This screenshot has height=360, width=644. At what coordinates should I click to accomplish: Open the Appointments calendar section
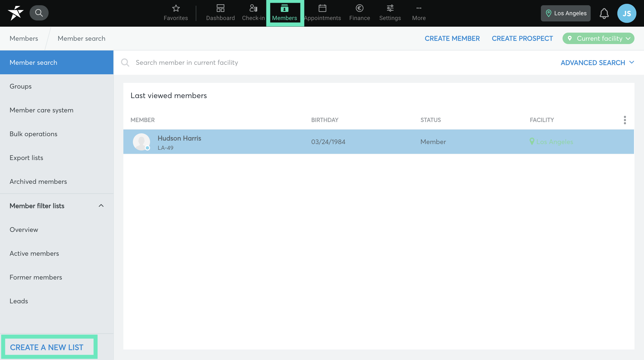tap(322, 13)
